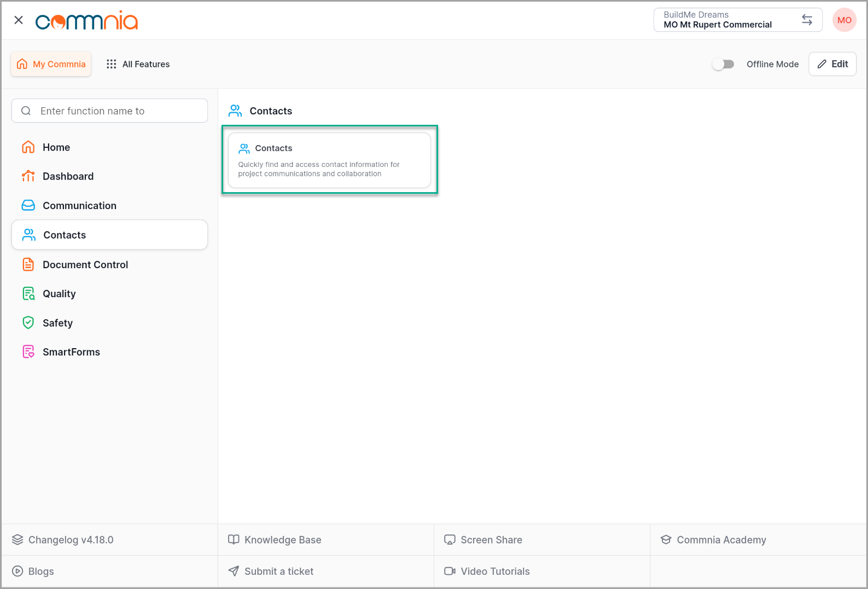Open Dashboard via its chart icon

pos(28,176)
